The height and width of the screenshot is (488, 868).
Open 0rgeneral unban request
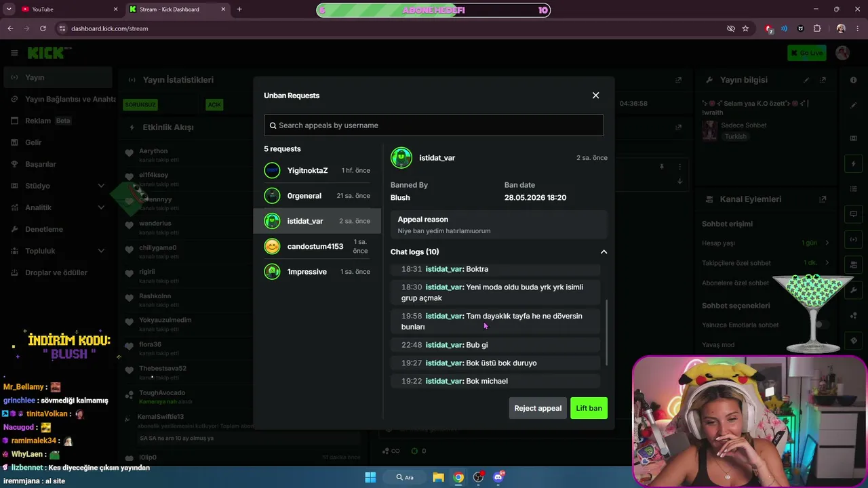(317, 196)
